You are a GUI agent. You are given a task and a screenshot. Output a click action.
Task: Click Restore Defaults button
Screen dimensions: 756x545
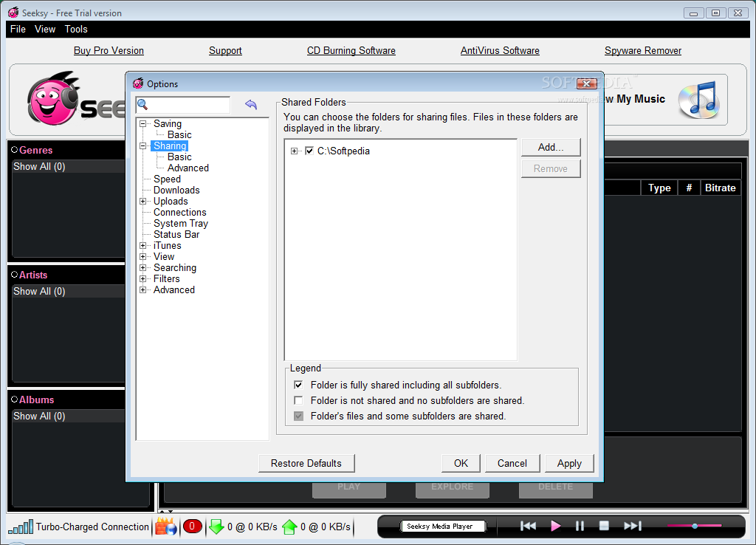coord(306,463)
